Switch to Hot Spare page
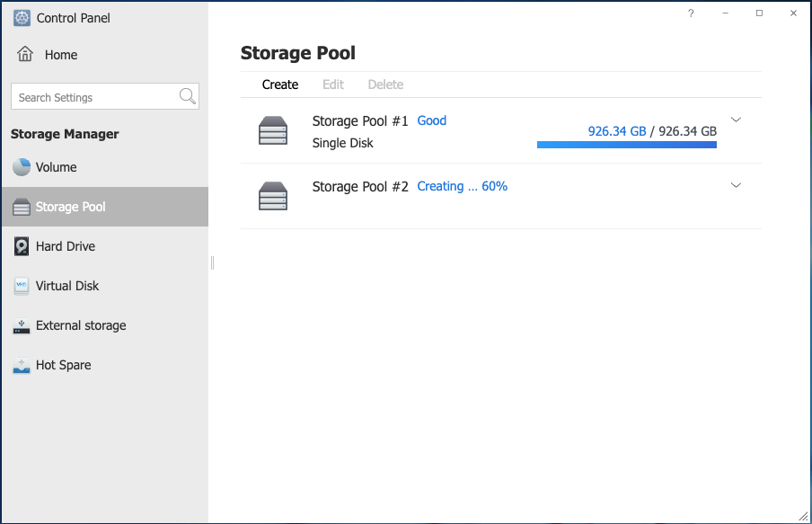Screen dimensions: 812x524 pos(105,365)
